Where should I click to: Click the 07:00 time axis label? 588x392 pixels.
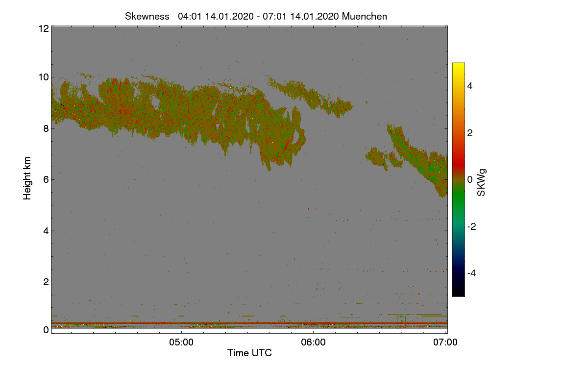click(446, 343)
